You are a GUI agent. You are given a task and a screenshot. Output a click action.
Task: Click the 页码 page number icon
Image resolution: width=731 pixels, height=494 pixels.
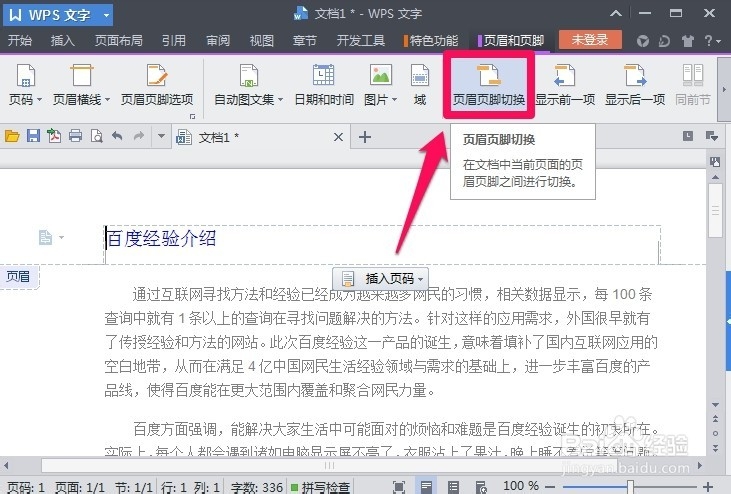click(26, 75)
